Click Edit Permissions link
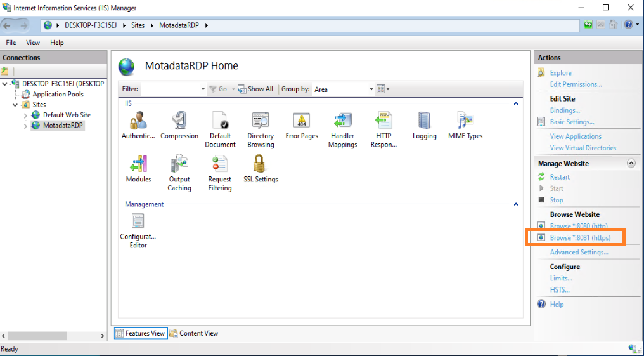The width and height of the screenshot is (644, 356). click(x=576, y=84)
